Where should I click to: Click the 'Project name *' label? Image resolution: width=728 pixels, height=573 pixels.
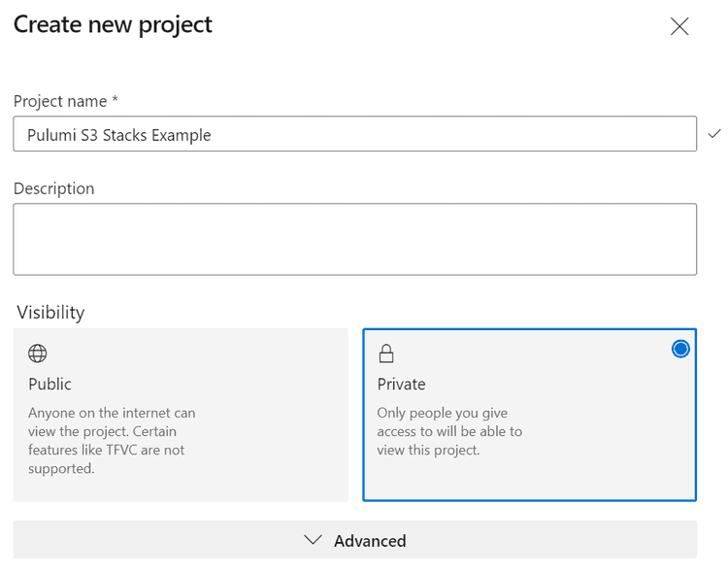click(x=66, y=101)
